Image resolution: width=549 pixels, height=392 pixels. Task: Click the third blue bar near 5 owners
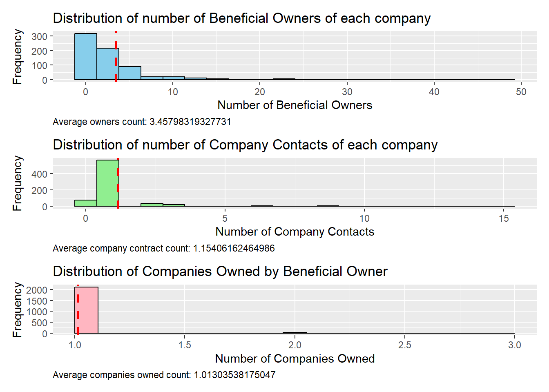click(130, 73)
